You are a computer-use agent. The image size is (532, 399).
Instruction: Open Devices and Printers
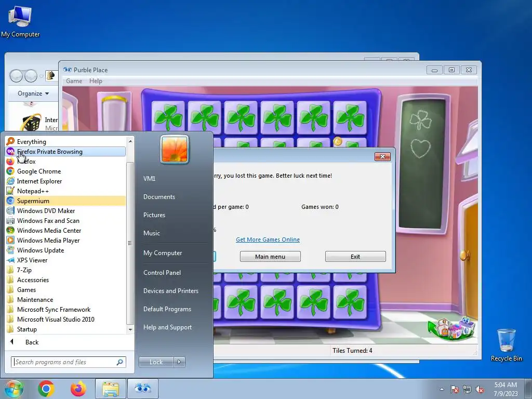click(170, 291)
